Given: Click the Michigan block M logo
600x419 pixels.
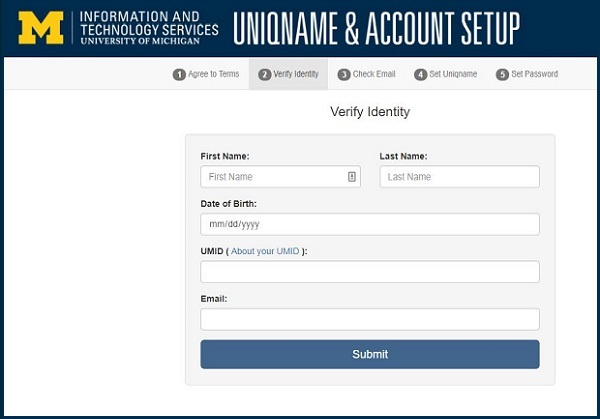Looking at the screenshot, I should click(x=41, y=28).
